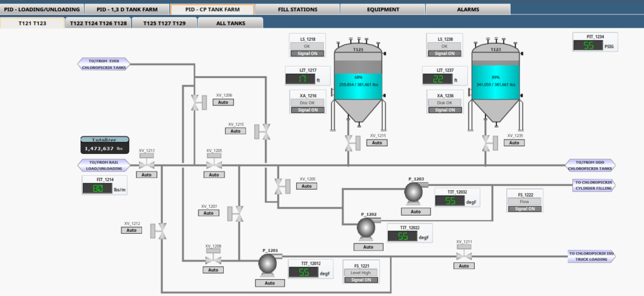The image size is (644, 296).
Task: Open the FILL STATIONS tab
Action: tap(297, 9)
